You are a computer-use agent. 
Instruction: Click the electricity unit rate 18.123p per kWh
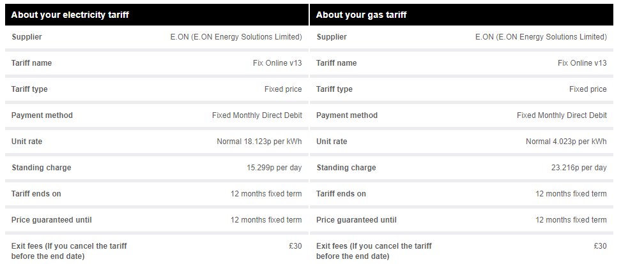pyautogui.click(x=259, y=142)
